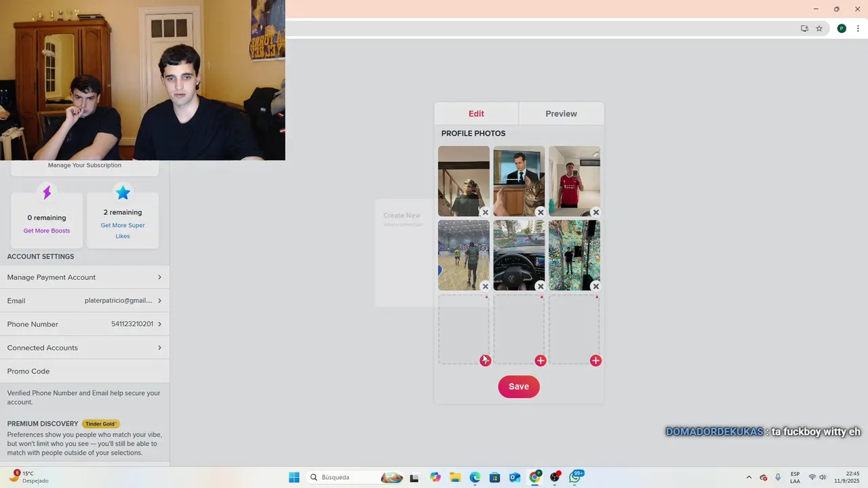Click the purple Boost lightning icon
Screen dimensions: 868x488
(47, 193)
